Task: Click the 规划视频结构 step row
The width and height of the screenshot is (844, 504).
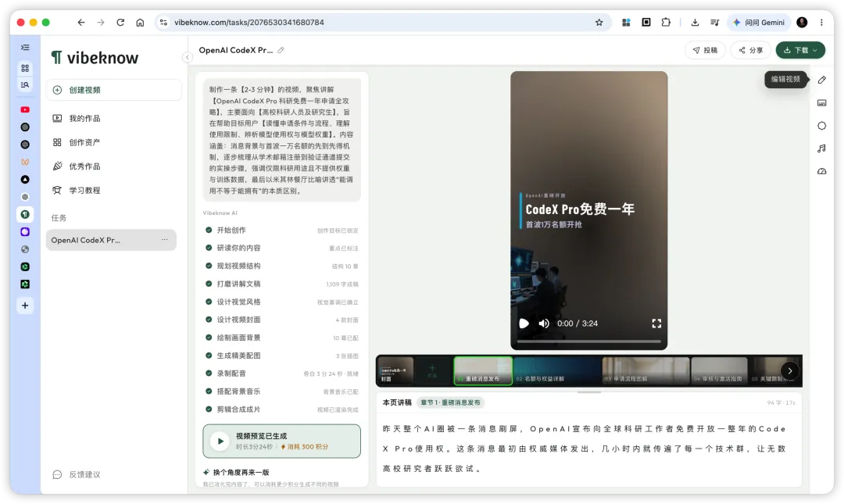Action: pos(281,266)
